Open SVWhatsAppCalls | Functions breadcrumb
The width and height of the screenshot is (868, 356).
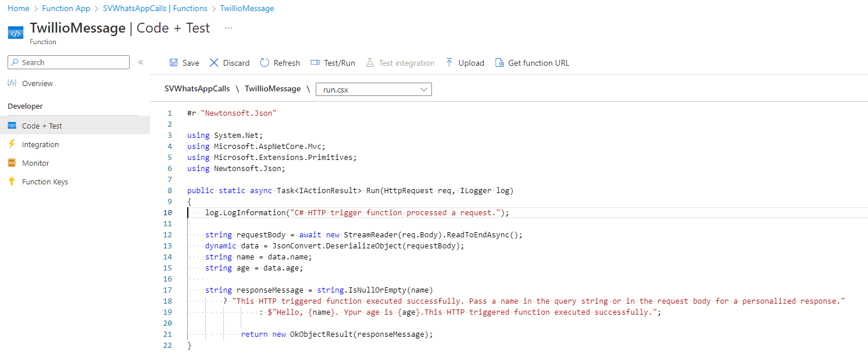[155, 8]
